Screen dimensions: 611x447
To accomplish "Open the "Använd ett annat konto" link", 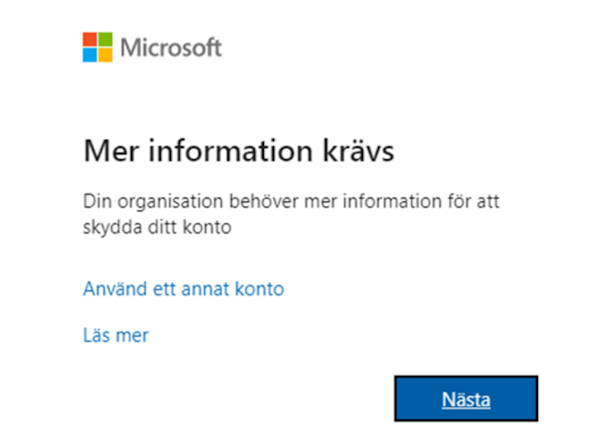I will pyautogui.click(x=184, y=289).
